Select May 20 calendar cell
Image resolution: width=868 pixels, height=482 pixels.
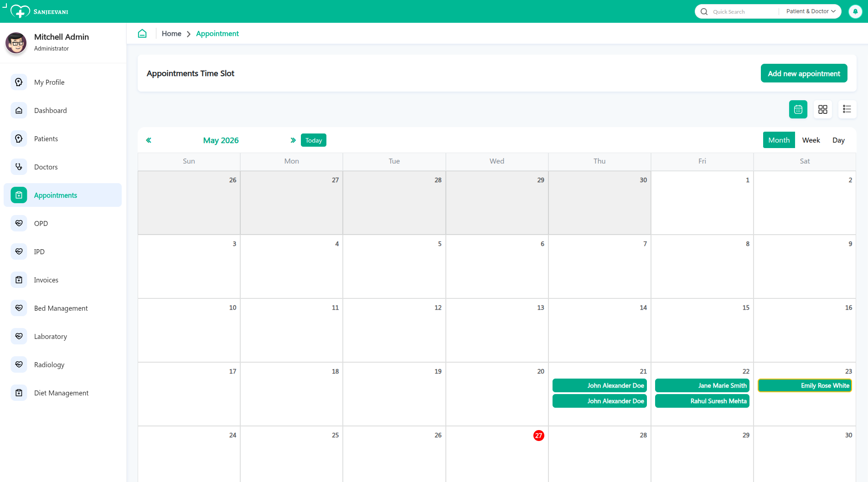point(497,394)
